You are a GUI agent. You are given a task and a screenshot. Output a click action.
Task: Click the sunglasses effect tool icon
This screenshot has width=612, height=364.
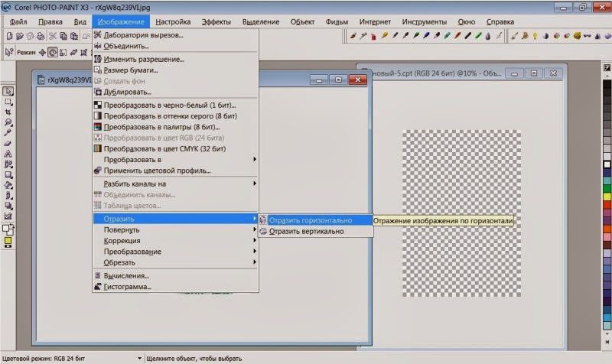[587, 36]
